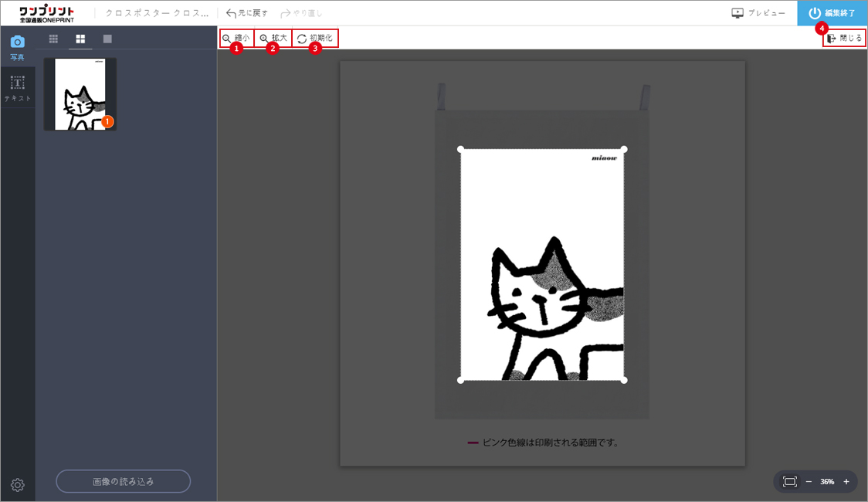Click the 画像の読み込み button

(123, 481)
